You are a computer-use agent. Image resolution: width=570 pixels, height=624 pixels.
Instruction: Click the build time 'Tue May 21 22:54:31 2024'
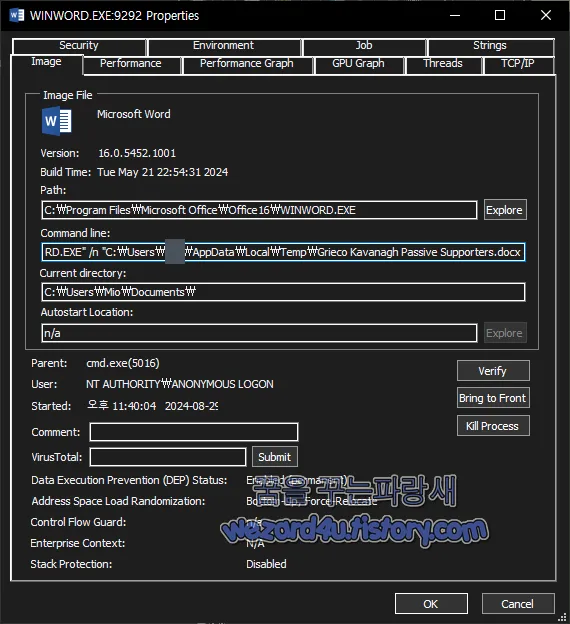[x=162, y=172]
